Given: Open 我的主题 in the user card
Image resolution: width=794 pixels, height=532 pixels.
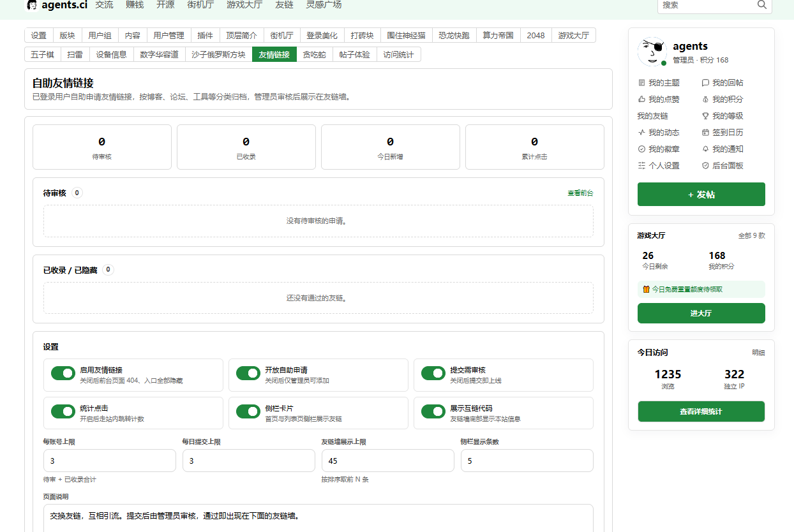Looking at the screenshot, I should click(x=659, y=83).
